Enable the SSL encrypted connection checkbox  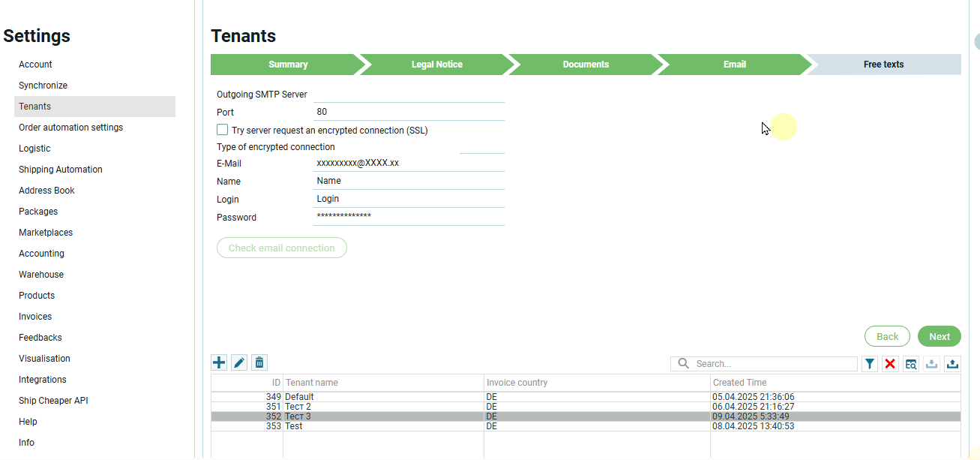[223, 130]
